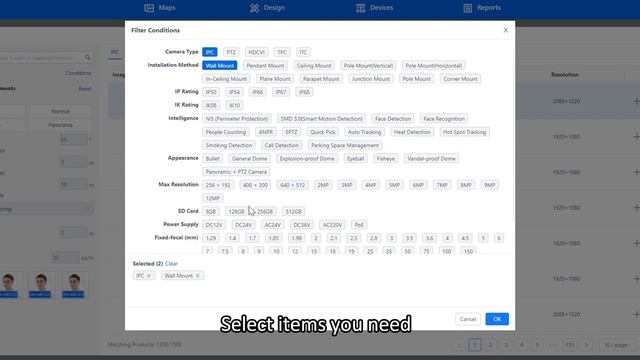The width and height of the screenshot is (640, 360).
Task: Deselect Wall Mount installation method
Action: [220, 66]
